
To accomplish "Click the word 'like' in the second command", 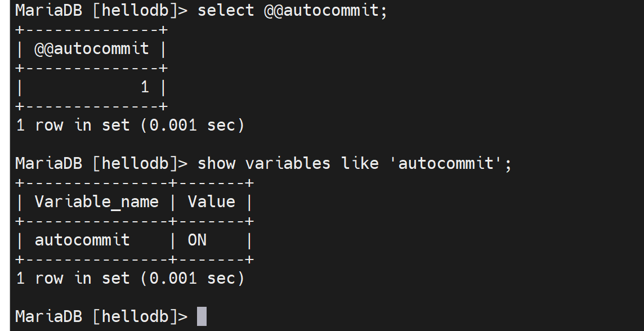I will pos(359,163).
